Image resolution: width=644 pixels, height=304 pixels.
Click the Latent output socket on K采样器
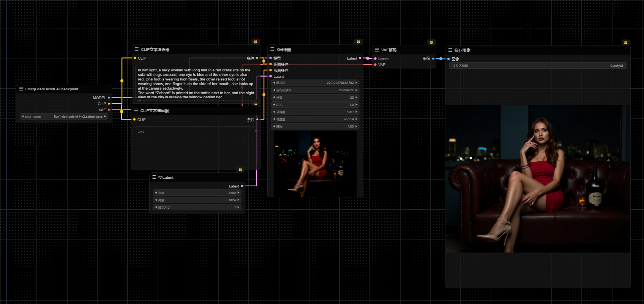(360, 58)
